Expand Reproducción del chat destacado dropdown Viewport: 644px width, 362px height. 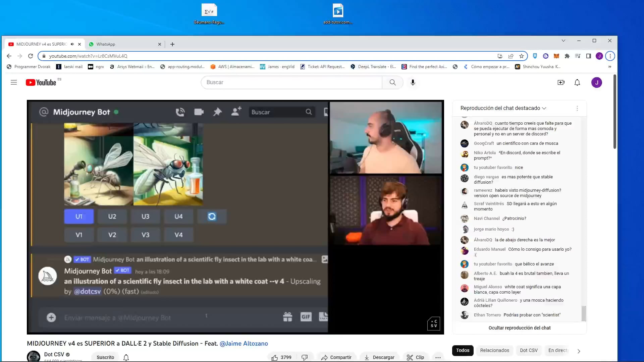pos(503,108)
